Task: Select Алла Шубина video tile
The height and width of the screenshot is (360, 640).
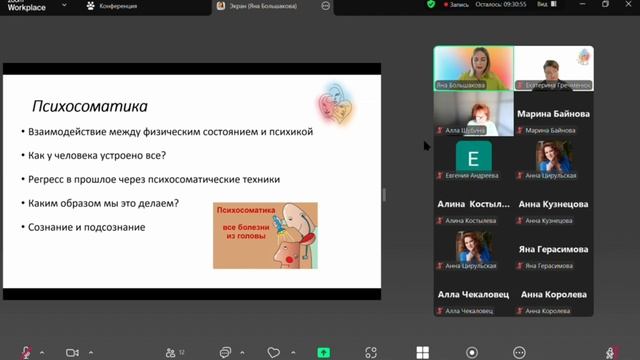Action: pyautogui.click(x=473, y=113)
